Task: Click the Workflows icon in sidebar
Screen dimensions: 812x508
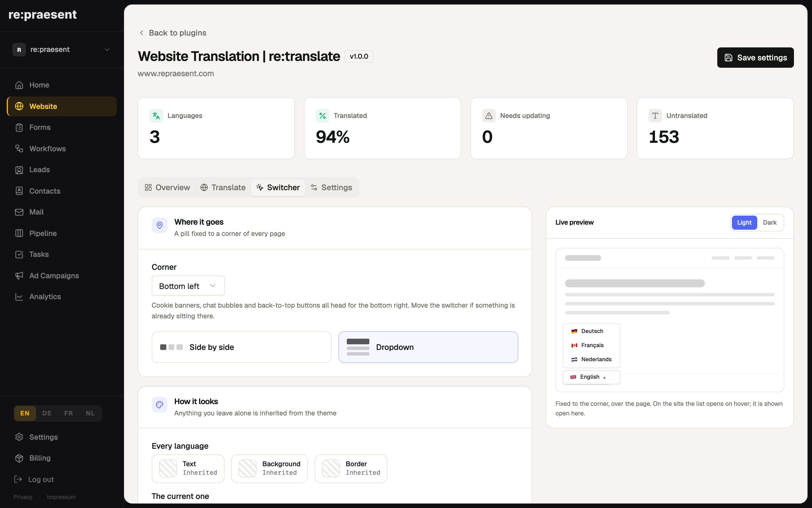Action: click(x=19, y=148)
